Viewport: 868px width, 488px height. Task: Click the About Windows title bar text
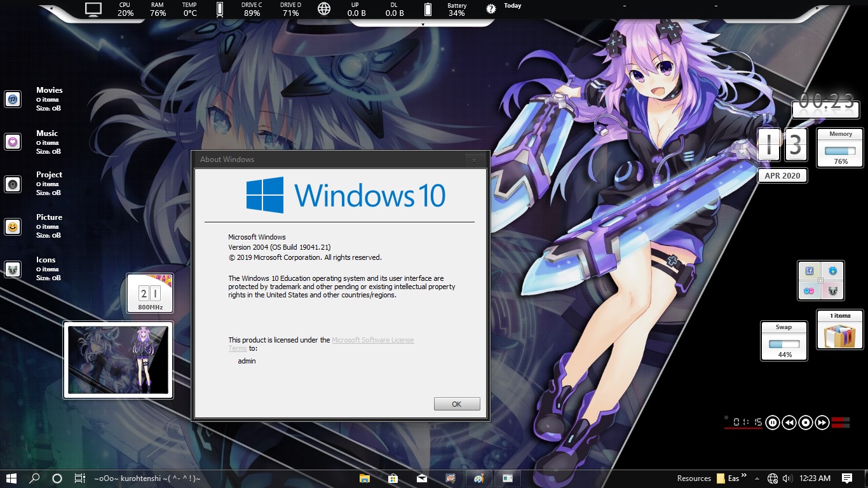click(x=227, y=159)
